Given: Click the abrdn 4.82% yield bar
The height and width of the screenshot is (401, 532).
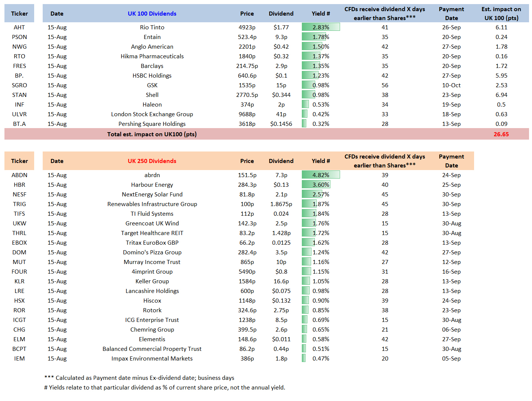Looking at the screenshot, I should pyautogui.click(x=321, y=175).
